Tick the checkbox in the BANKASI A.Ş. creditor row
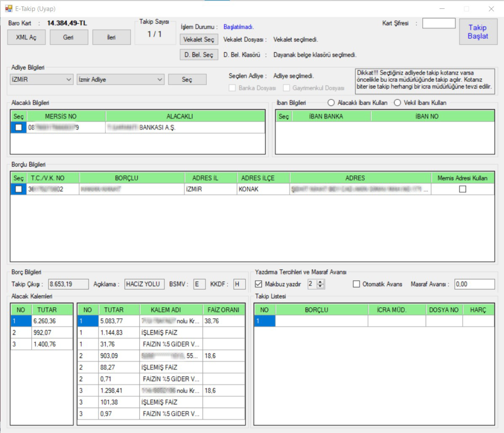The width and height of the screenshot is (504, 433). click(19, 128)
